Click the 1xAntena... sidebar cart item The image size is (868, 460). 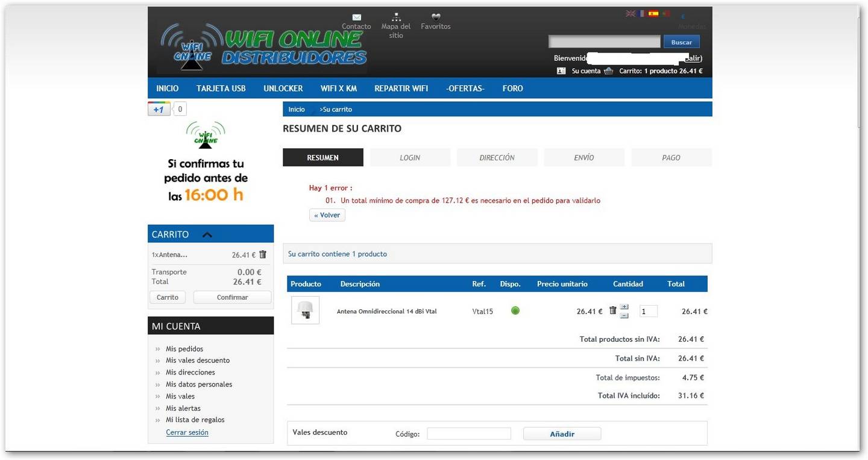click(169, 255)
